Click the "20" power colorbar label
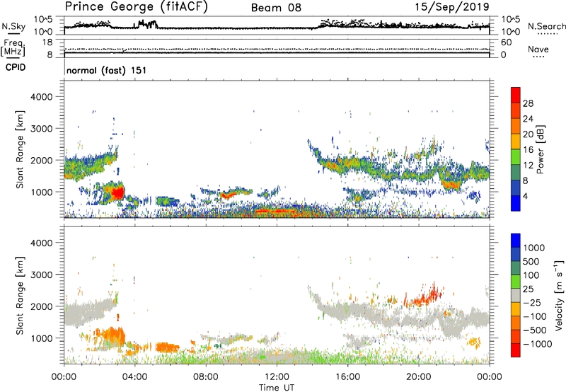566x392 pixels. pos(528,134)
